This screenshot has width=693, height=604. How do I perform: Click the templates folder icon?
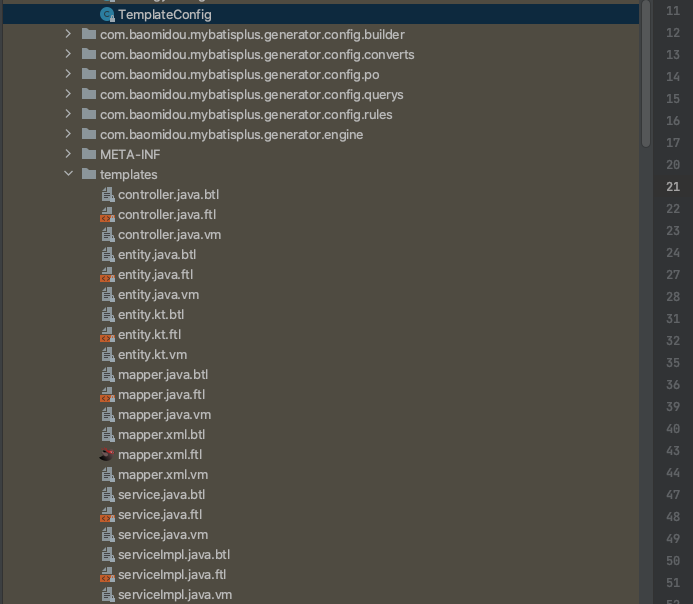89,174
